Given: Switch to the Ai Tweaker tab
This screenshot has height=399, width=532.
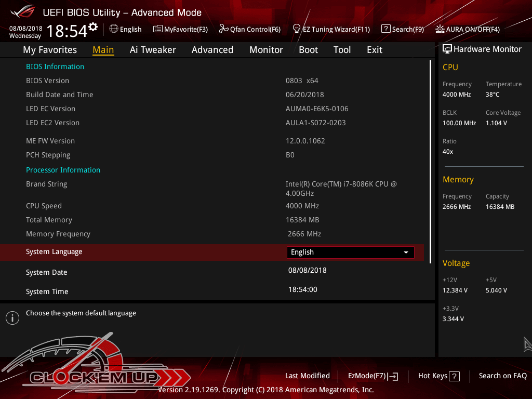Looking at the screenshot, I should click(x=153, y=50).
